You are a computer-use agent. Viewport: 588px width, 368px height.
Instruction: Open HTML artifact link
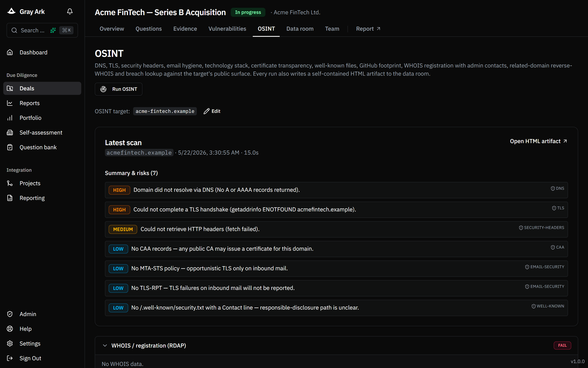click(x=538, y=141)
